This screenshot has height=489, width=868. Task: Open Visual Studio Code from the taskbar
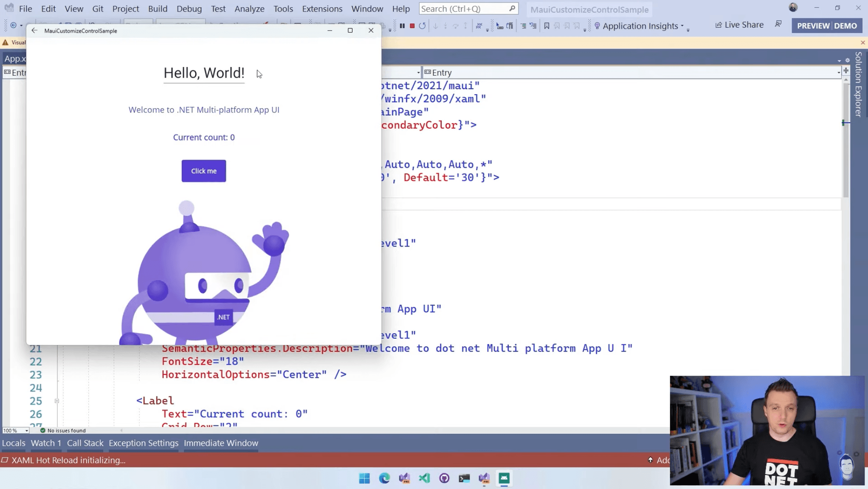pyautogui.click(x=424, y=478)
